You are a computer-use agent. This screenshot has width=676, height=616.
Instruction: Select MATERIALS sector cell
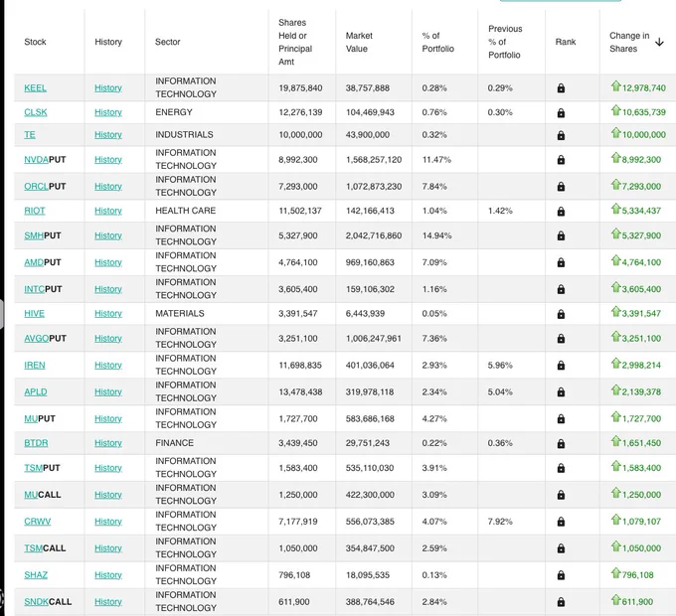180,313
